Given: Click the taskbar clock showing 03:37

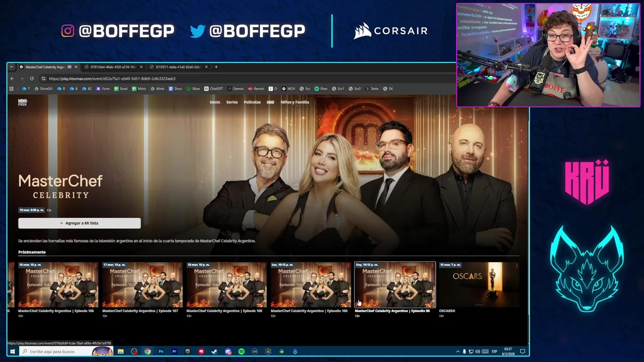Looking at the screenshot, I should 509,351.
